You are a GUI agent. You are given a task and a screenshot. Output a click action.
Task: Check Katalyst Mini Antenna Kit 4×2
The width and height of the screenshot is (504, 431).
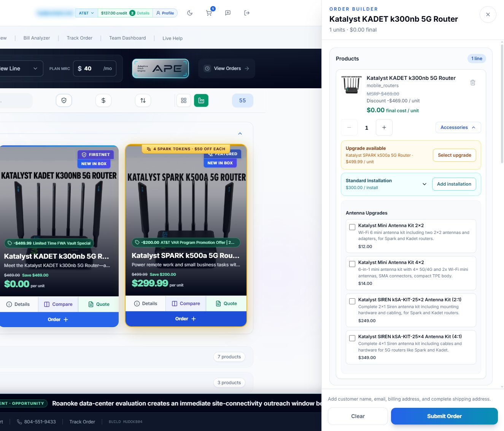tap(352, 264)
